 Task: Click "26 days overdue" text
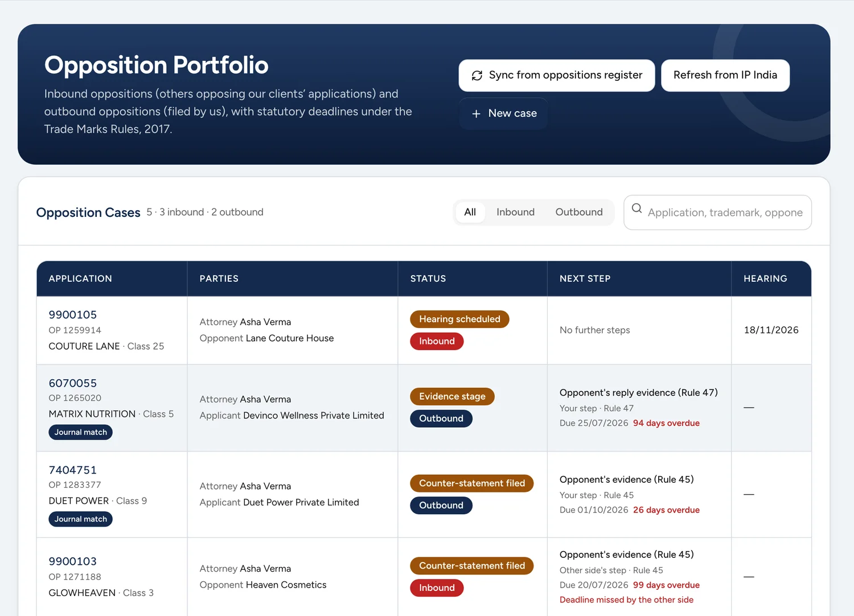666,510
